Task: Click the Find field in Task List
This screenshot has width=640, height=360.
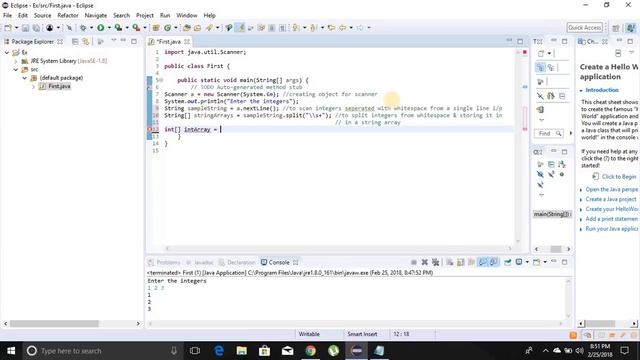Action: [x=549, y=133]
